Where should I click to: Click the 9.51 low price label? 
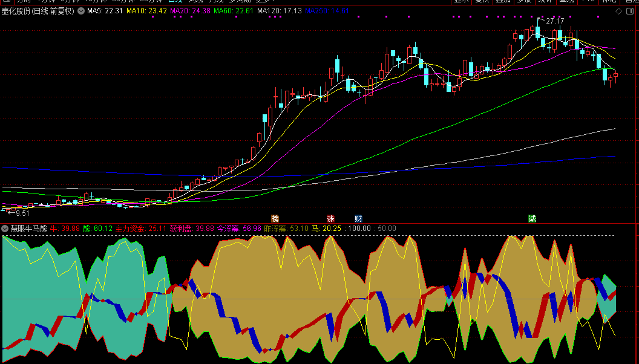(22, 213)
